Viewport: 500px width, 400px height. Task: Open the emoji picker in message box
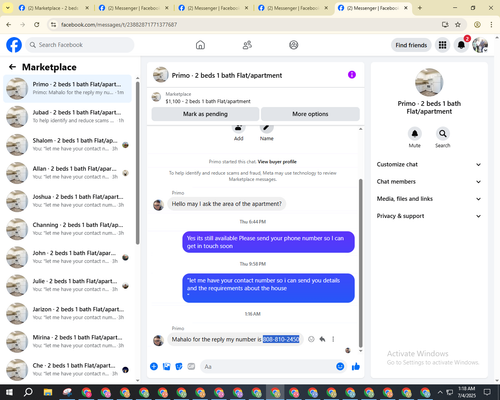pos(340,367)
